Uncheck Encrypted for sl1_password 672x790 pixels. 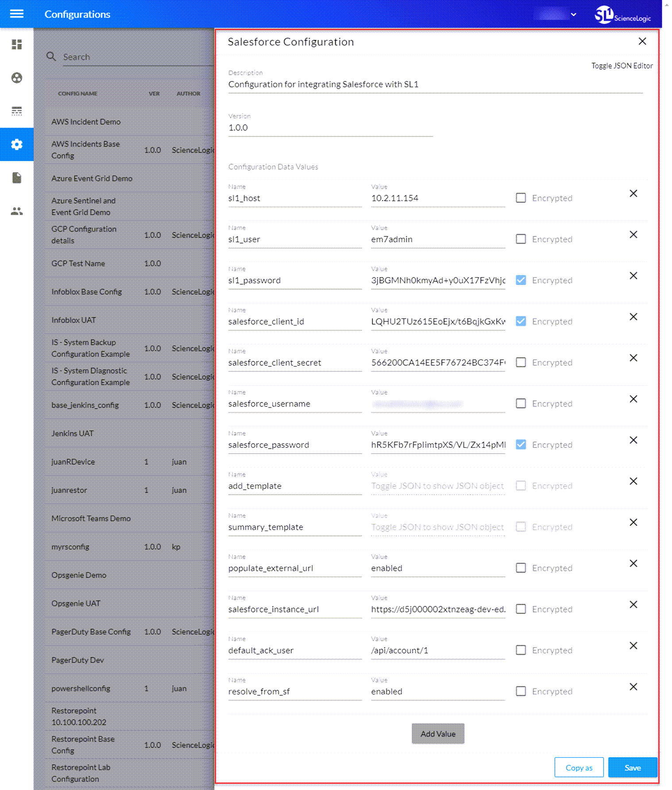coord(521,280)
